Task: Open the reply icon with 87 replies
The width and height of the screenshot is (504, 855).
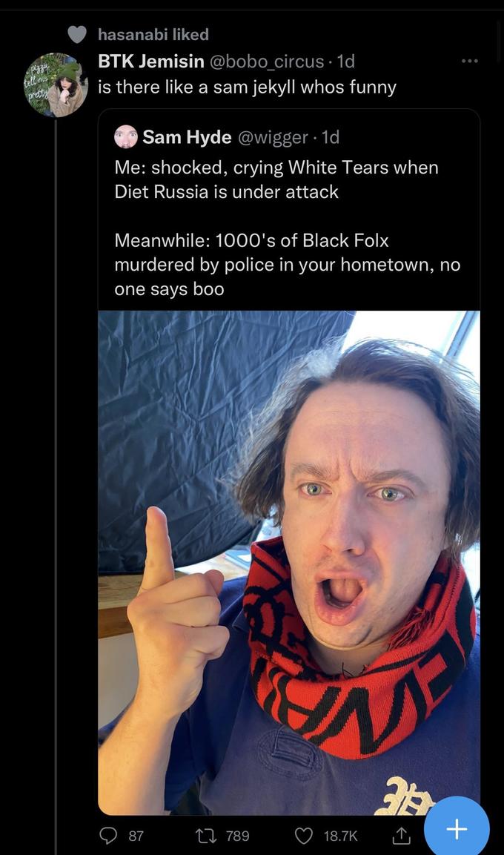Action: pos(106,836)
